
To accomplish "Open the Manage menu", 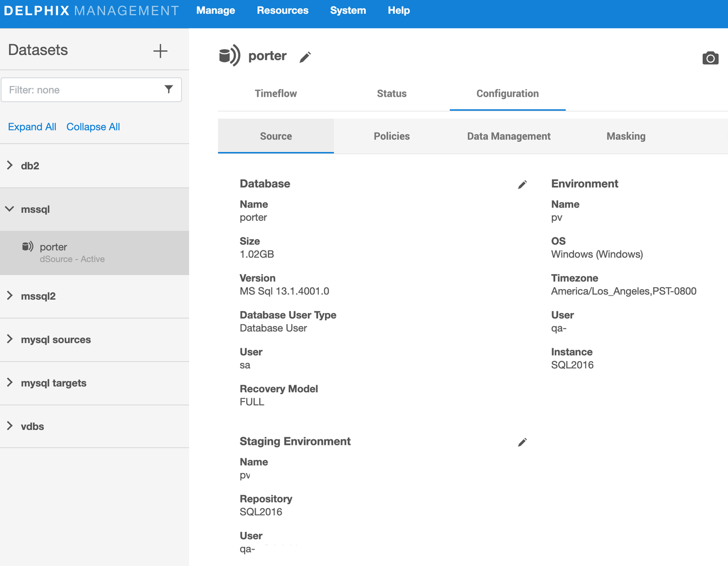I will click(216, 10).
